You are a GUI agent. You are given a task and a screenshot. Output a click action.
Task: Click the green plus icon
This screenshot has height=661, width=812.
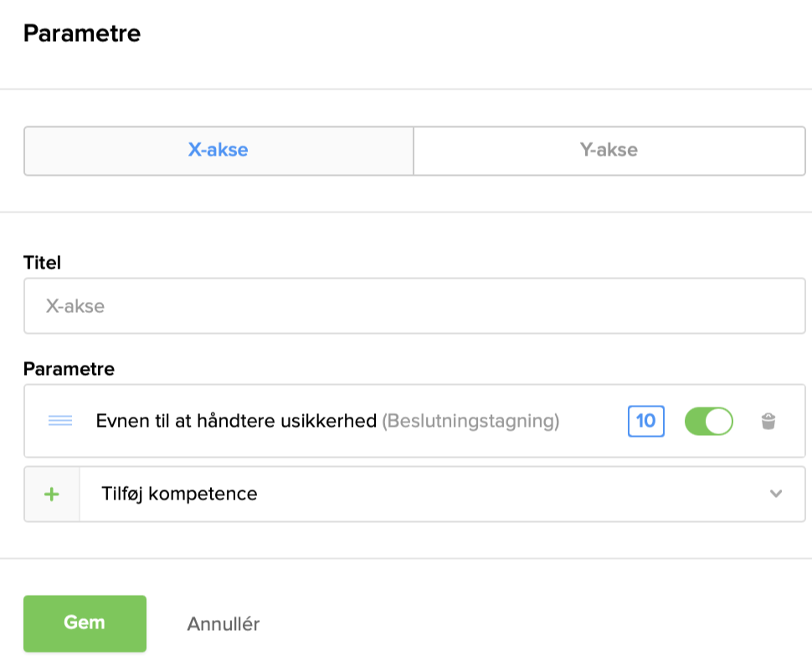(52, 494)
